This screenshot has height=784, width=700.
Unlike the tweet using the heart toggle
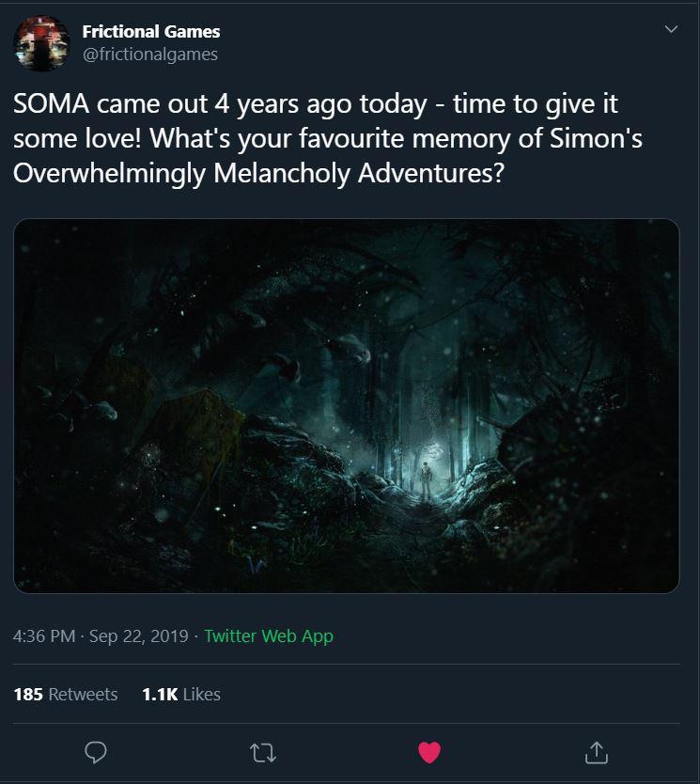[429, 751]
